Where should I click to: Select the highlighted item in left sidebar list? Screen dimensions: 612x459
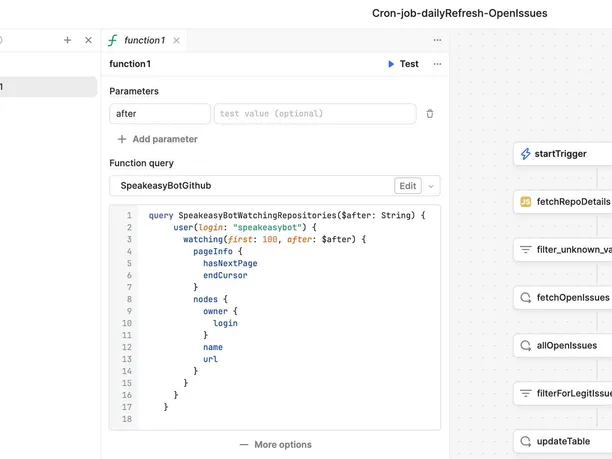(48, 87)
